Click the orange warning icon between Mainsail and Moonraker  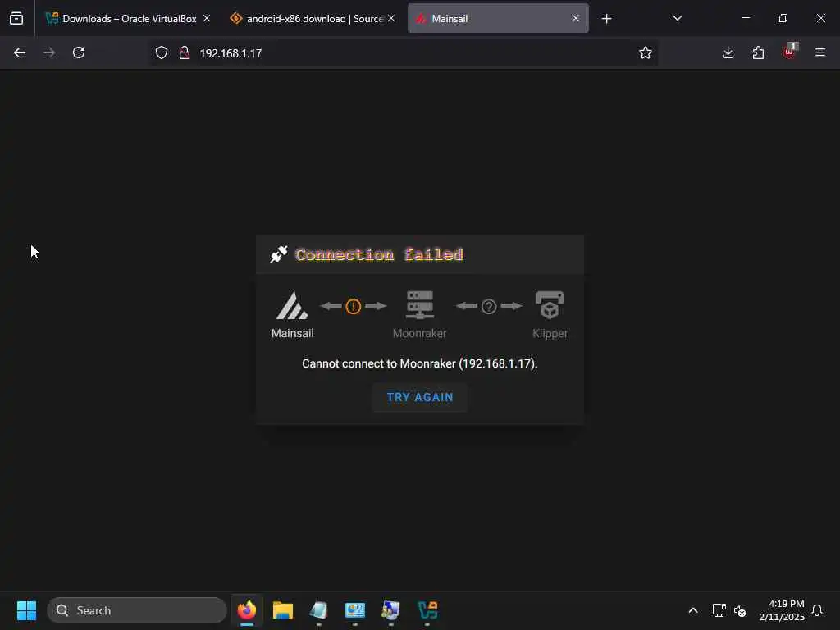353,307
